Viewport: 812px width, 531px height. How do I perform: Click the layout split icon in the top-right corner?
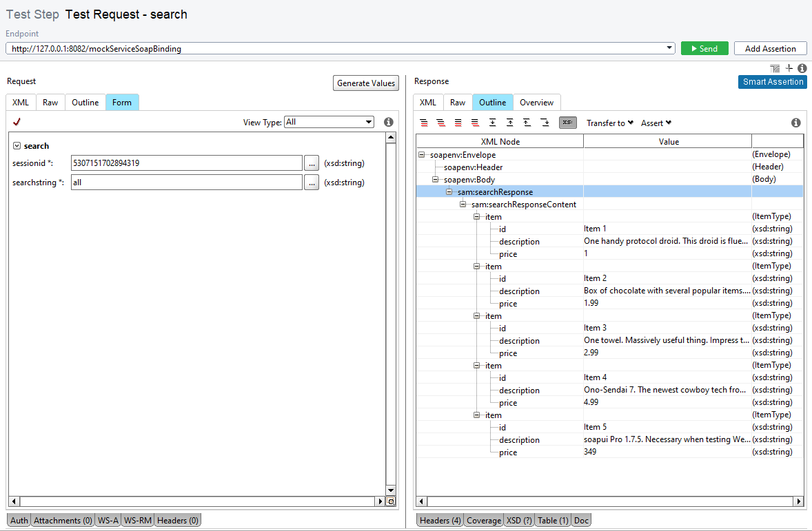(774, 68)
